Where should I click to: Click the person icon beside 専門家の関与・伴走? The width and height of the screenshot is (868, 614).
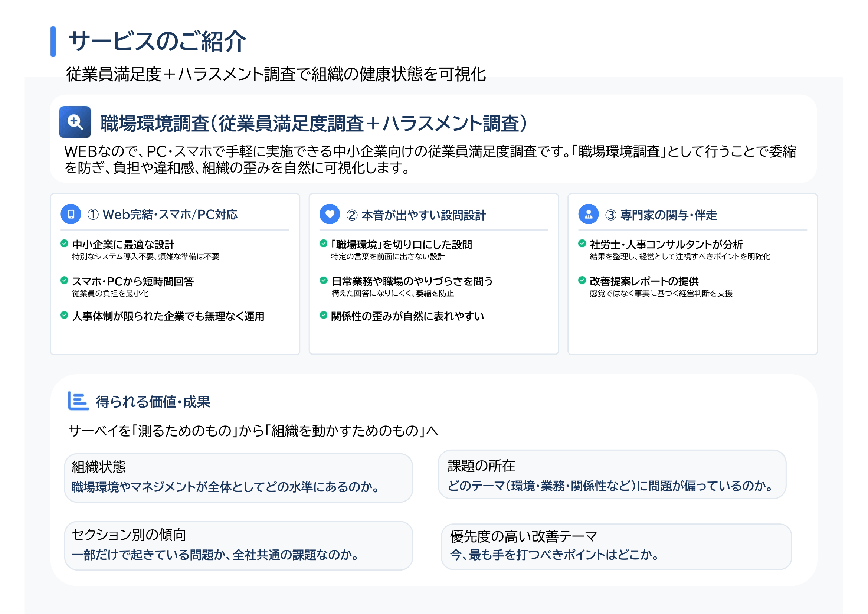[x=588, y=214]
